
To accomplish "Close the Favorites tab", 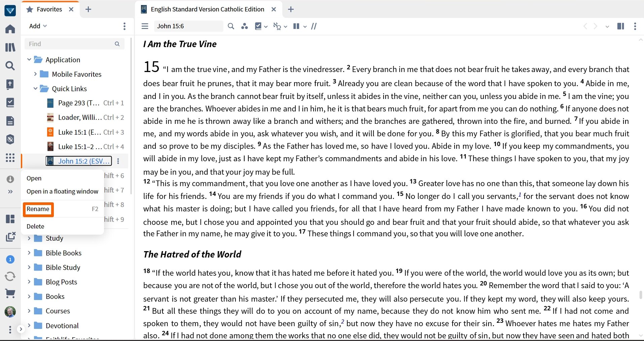I will (x=71, y=9).
